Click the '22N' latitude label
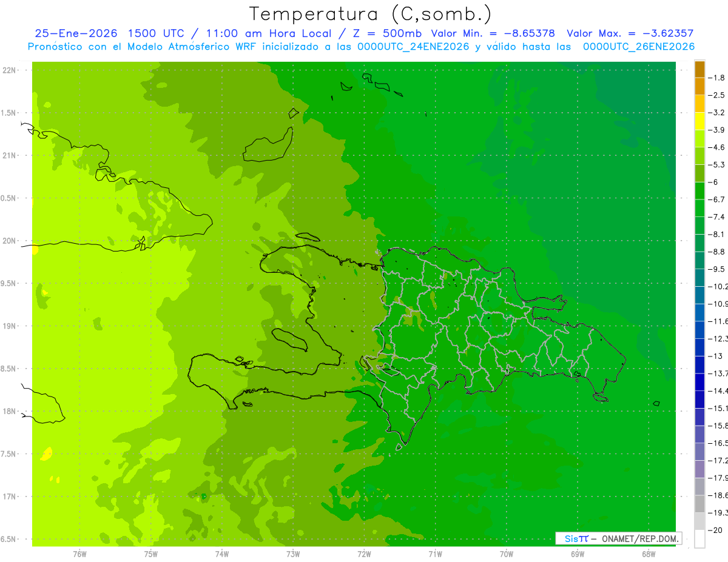 [x=9, y=70]
